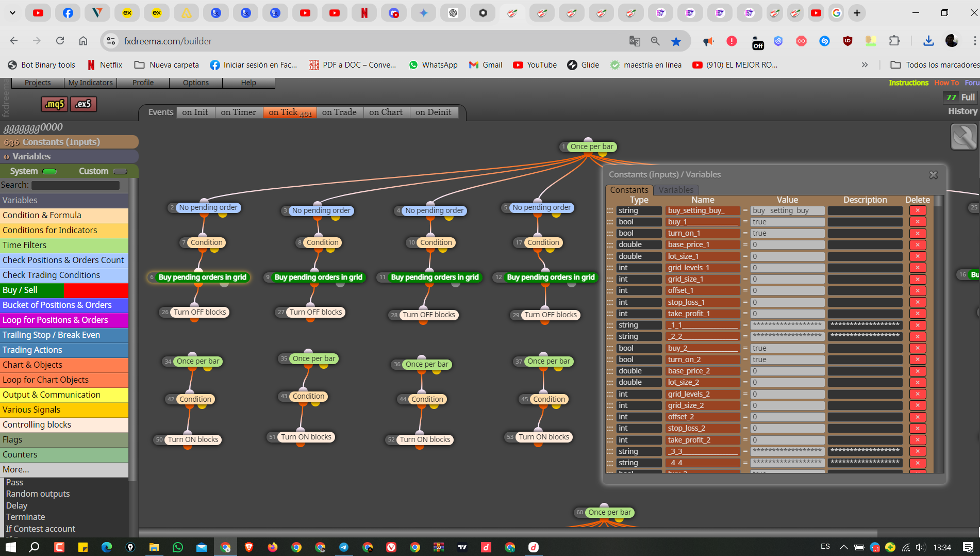The height and width of the screenshot is (556, 980).
Task: Delete the grid_levels_1 constant
Action: (918, 268)
